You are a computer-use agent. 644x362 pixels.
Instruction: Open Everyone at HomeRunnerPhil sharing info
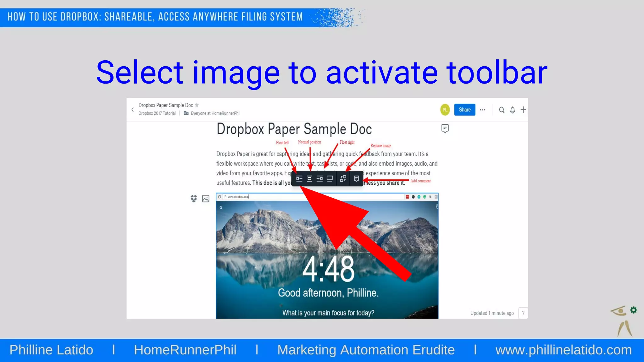pyautogui.click(x=212, y=113)
